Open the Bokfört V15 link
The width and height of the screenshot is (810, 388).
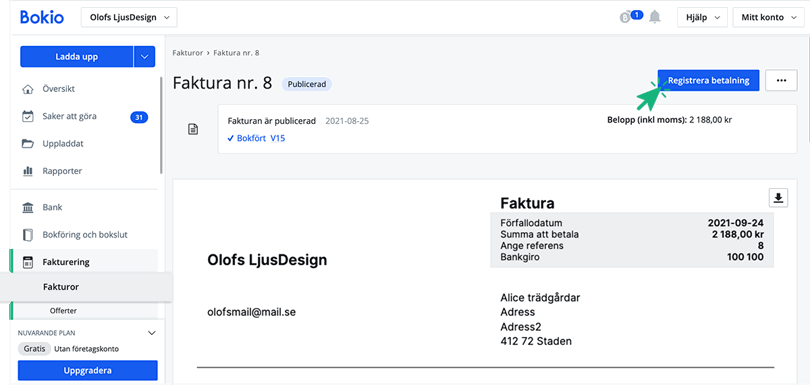[x=256, y=138]
